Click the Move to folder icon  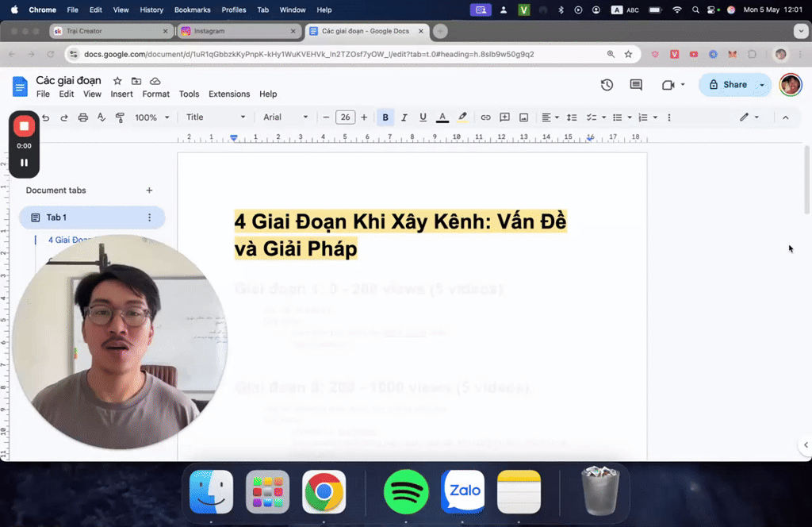tap(136, 81)
